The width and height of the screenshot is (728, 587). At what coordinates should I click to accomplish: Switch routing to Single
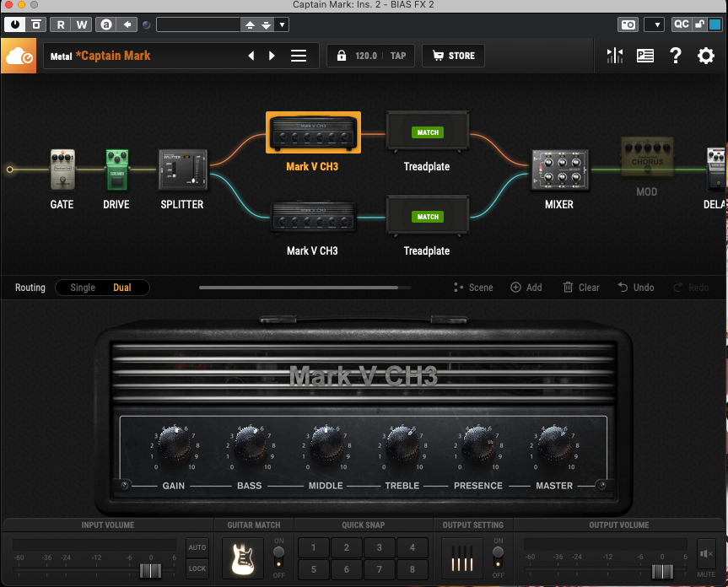click(x=83, y=288)
